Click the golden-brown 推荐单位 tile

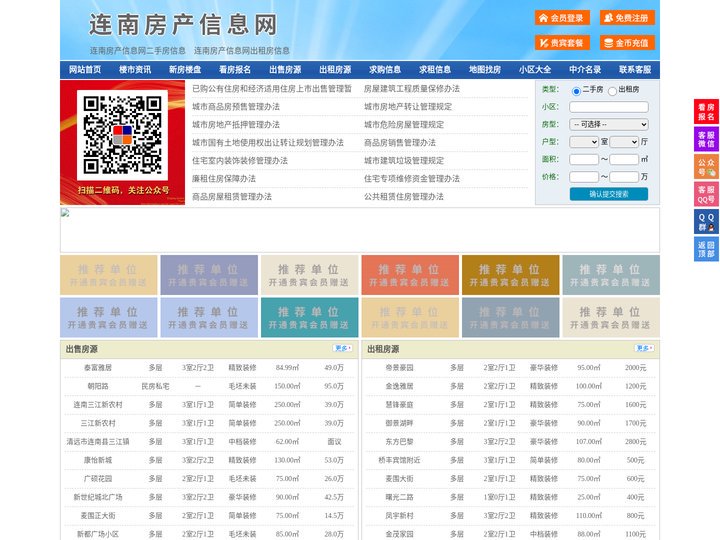pyautogui.click(x=511, y=275)
